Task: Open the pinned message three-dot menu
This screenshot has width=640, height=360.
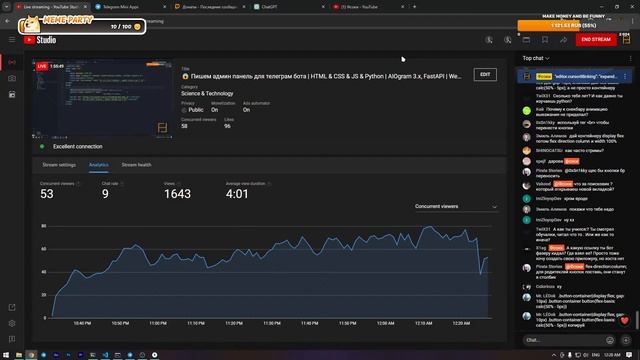Action: [x=625, y=76]
